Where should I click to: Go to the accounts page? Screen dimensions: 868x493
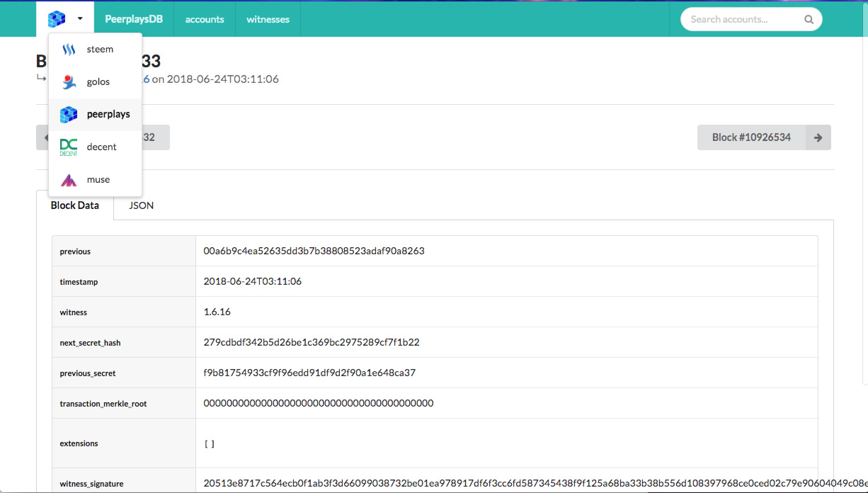point(205,19)
